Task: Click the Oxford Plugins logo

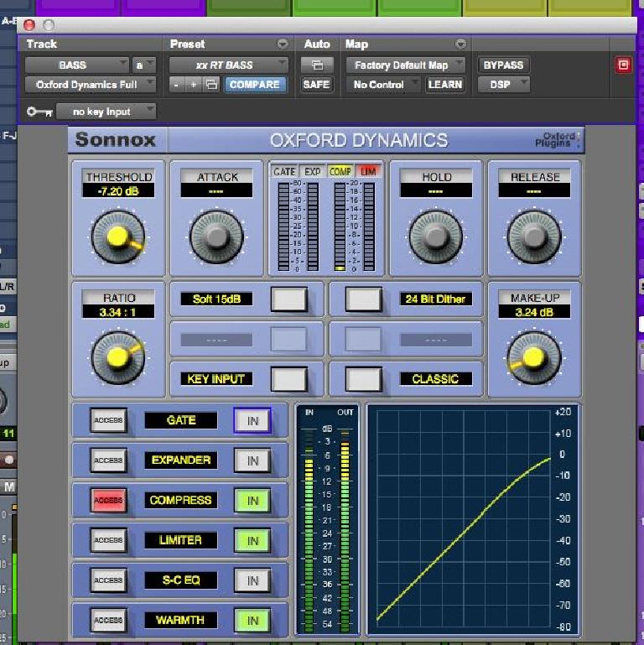Action: pyautogui.click(x=556, y=140)
